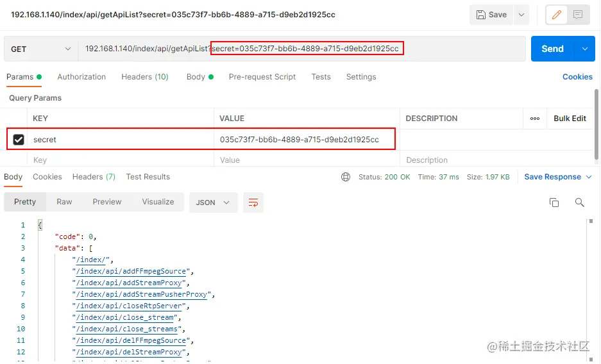Select the Visualize view
Screen dimensions: 601x364
click(158, 202)
